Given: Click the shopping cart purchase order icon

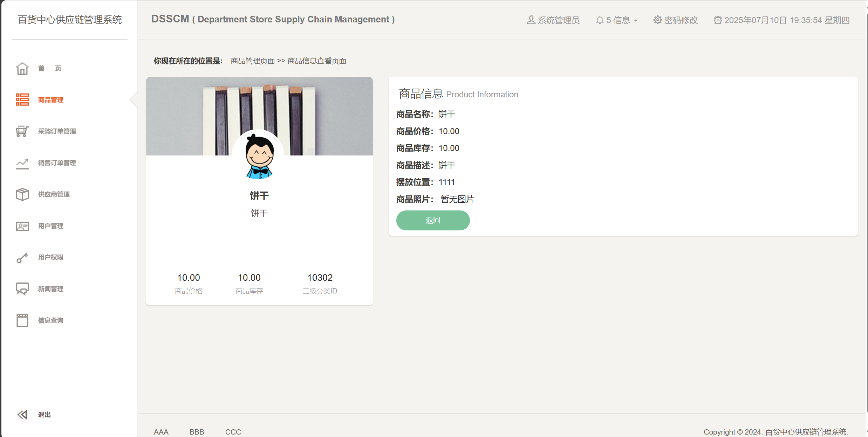Looking at the screenshot, I should click(22, 131).
